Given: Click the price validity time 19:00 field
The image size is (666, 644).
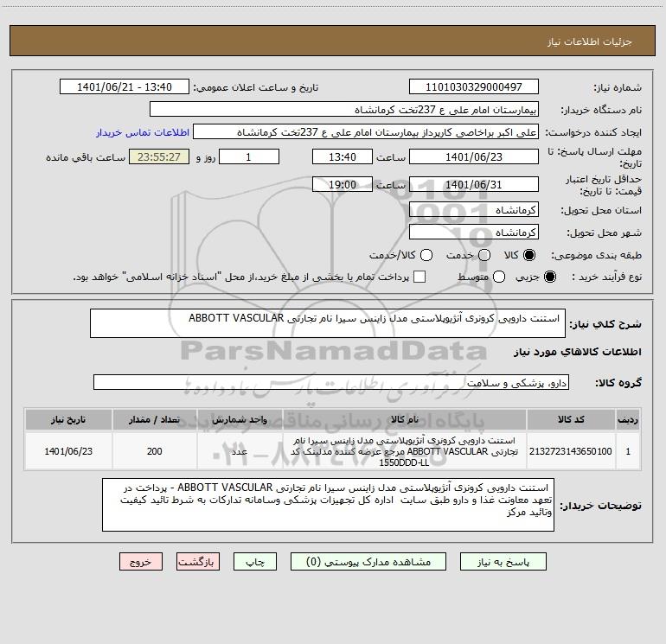Looking at the screenshot, I should point(343,184).
